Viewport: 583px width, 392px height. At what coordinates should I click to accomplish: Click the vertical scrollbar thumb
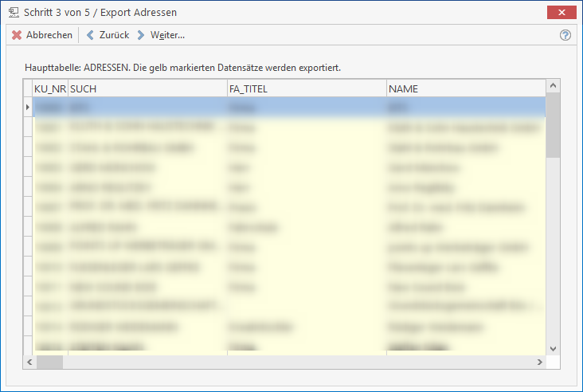tap(554, 127)
